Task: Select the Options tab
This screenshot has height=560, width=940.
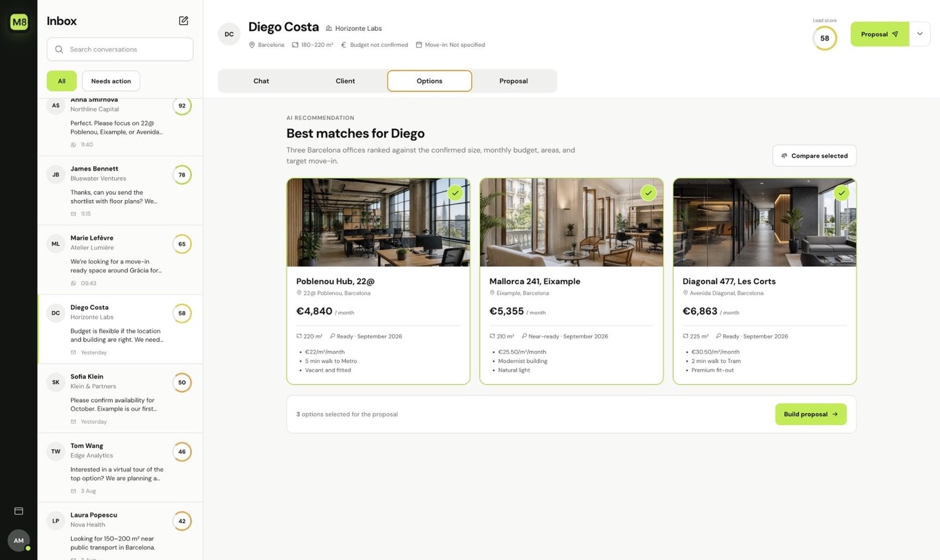Action: [430, 81]
